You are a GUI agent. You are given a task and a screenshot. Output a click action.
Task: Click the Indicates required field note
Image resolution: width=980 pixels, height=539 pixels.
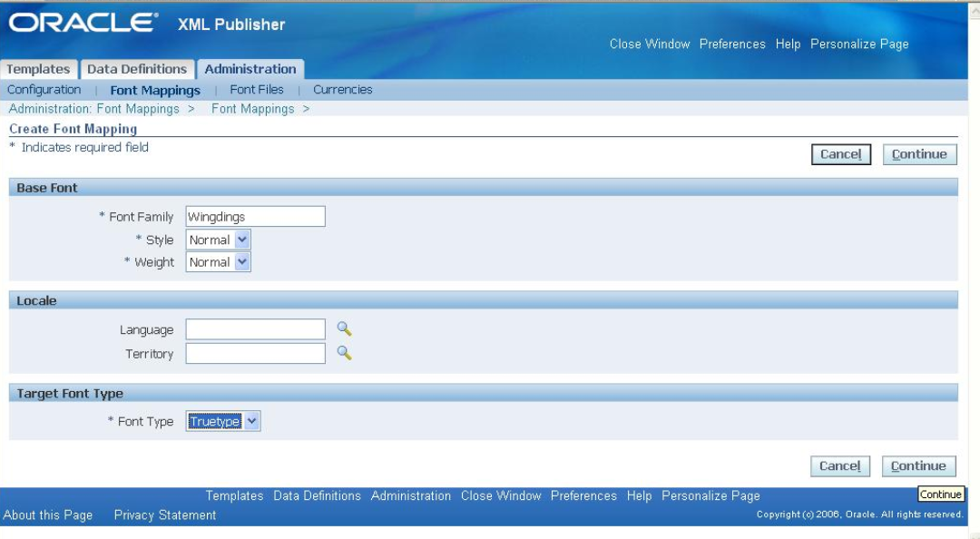click(79, 148)
